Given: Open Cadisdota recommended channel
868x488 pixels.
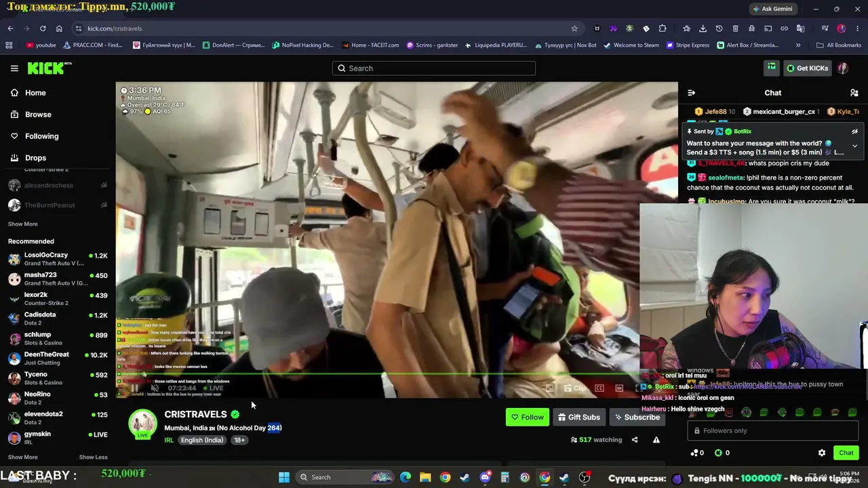Looking at the screenshot, I should (x=58, y=319).
